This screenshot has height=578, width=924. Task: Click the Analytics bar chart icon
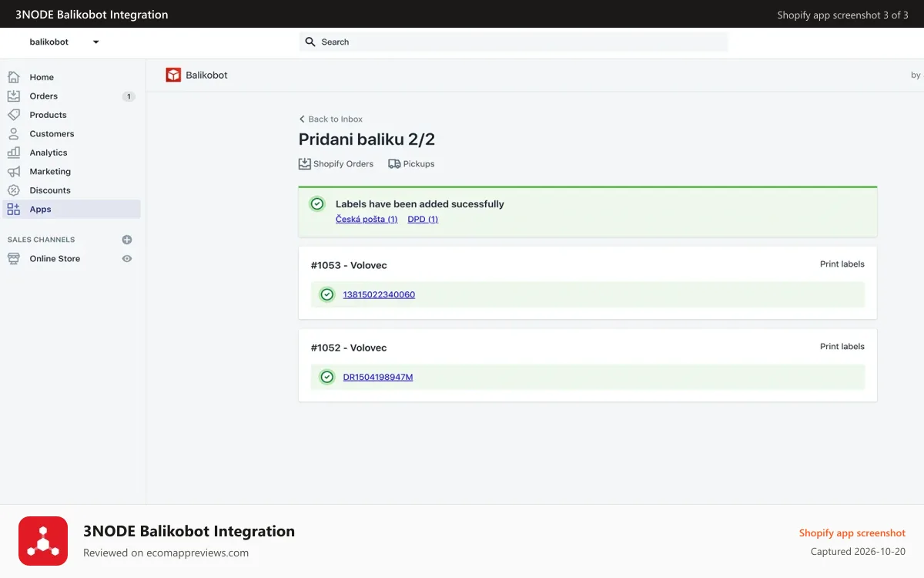14,153
